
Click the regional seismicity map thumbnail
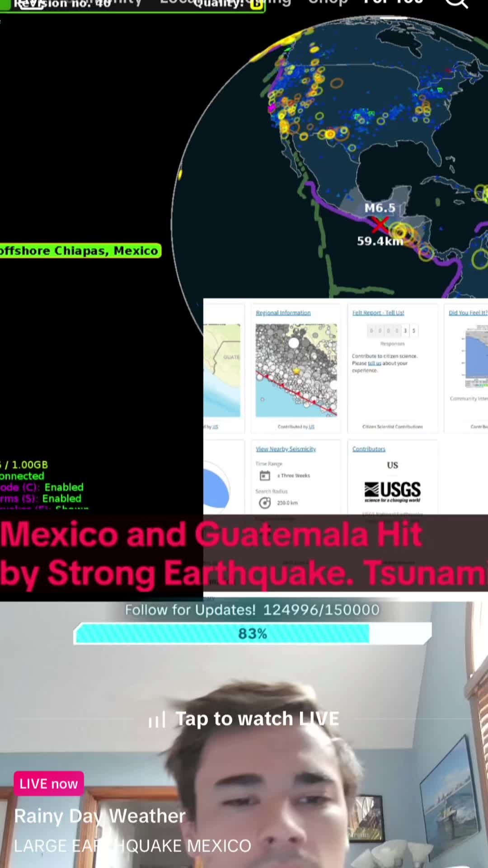coord(296,370)
